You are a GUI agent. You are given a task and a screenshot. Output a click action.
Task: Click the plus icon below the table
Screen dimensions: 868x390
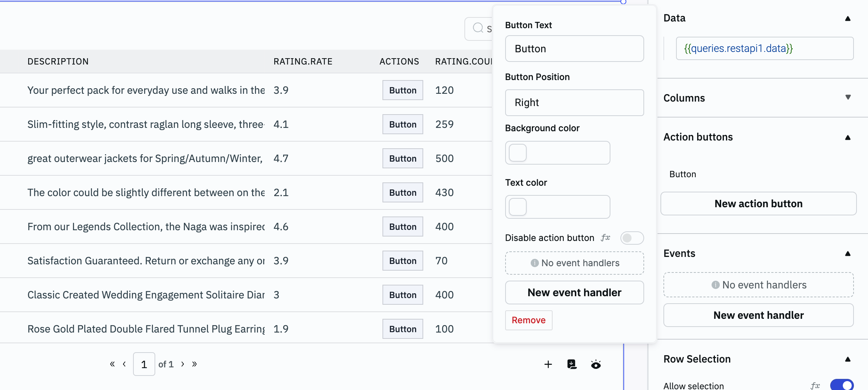coord(548,364)
